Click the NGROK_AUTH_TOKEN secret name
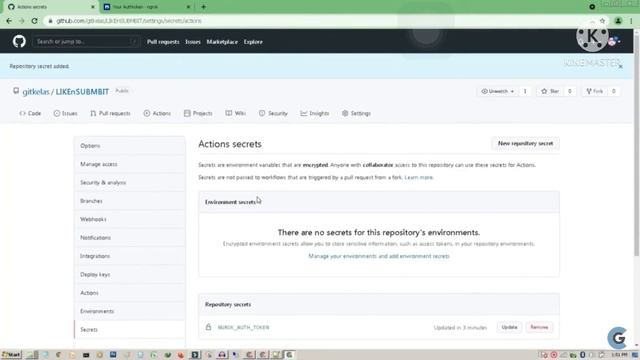 click(243, 327)
